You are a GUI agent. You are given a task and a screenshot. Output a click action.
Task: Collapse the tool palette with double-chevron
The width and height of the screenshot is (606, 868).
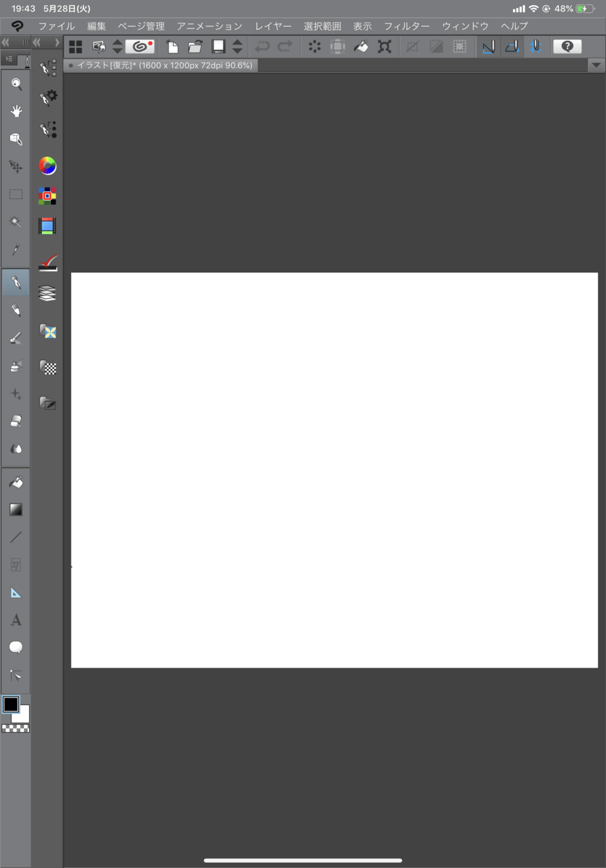(x=6, y=42)
